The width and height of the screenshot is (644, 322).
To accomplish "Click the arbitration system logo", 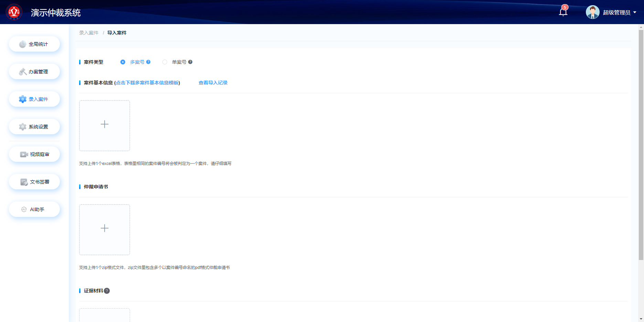I will (x=14, y=12).
